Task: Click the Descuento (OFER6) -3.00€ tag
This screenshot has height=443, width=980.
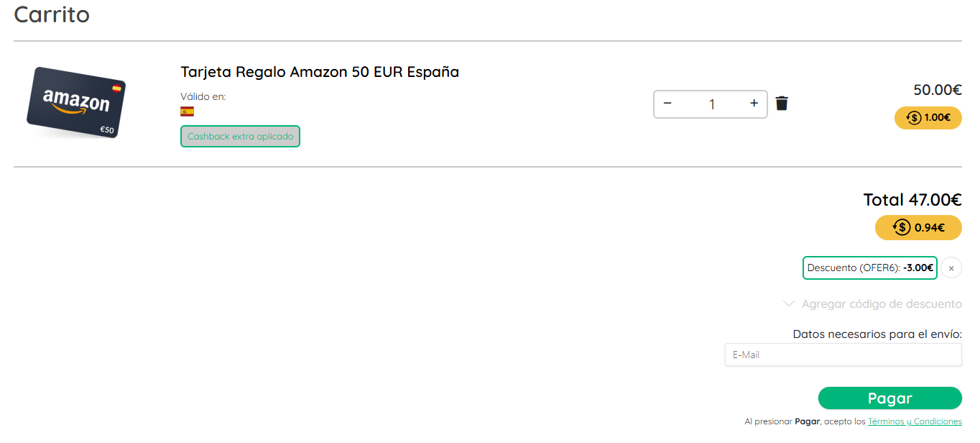Action: pos(870,268)
